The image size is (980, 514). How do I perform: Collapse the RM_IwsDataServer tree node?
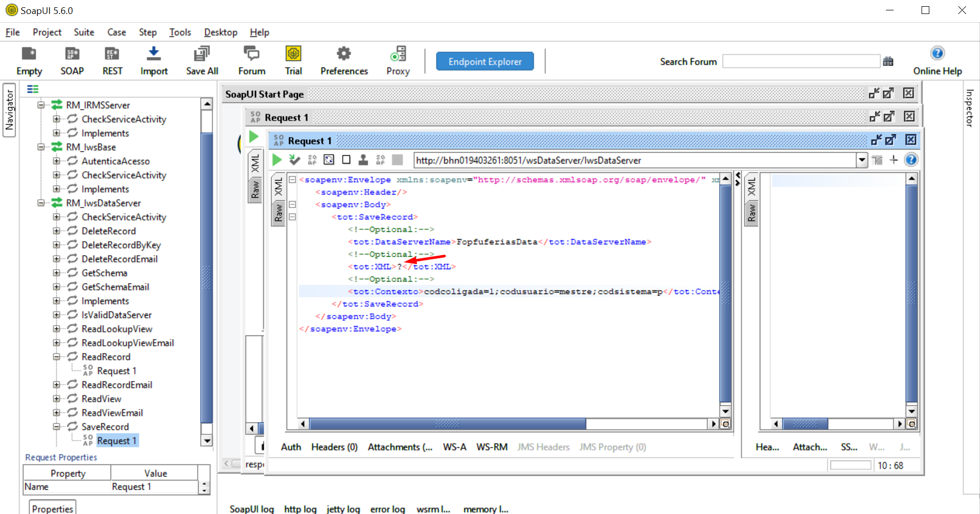41,203
